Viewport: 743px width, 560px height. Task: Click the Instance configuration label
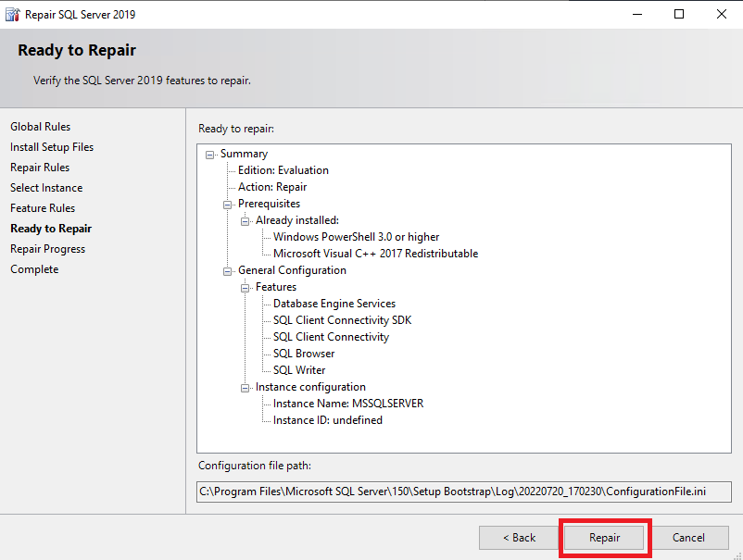click(311, 387)
